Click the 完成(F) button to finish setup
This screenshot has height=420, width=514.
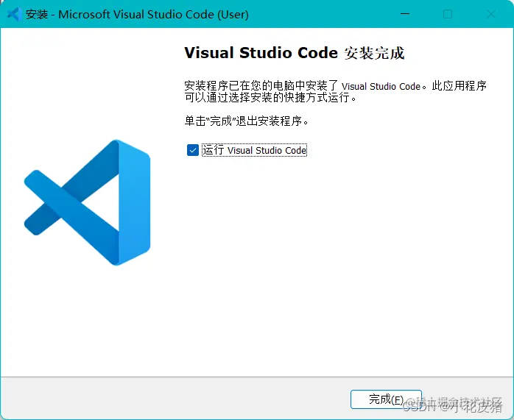[x=386, y=399]
